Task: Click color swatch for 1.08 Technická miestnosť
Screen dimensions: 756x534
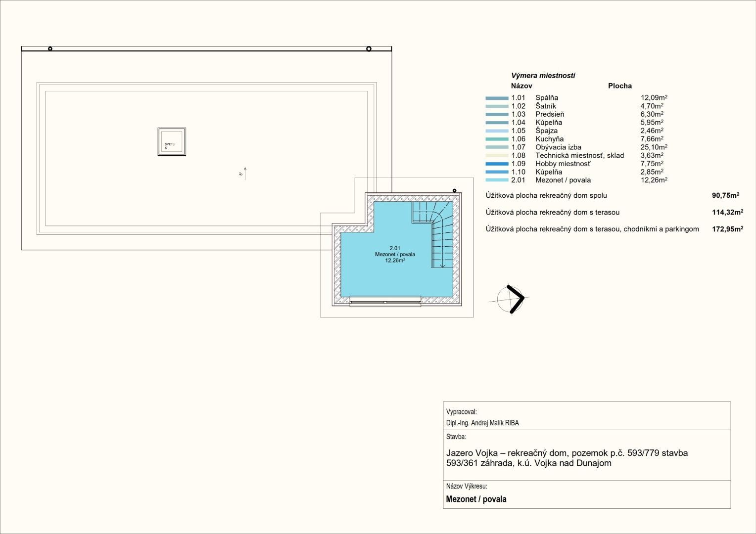Action: point(497,155)
